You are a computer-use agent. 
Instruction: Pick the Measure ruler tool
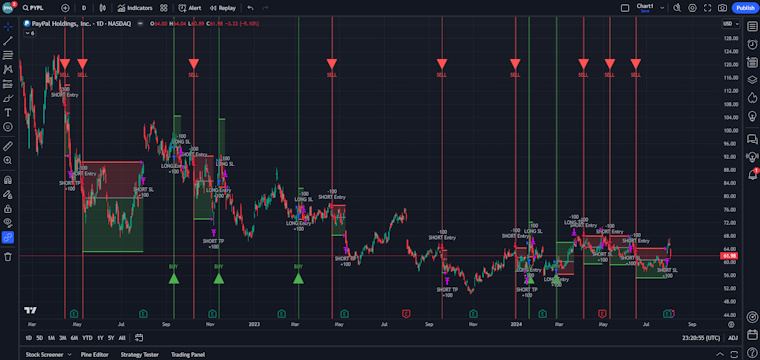[8, 146]
